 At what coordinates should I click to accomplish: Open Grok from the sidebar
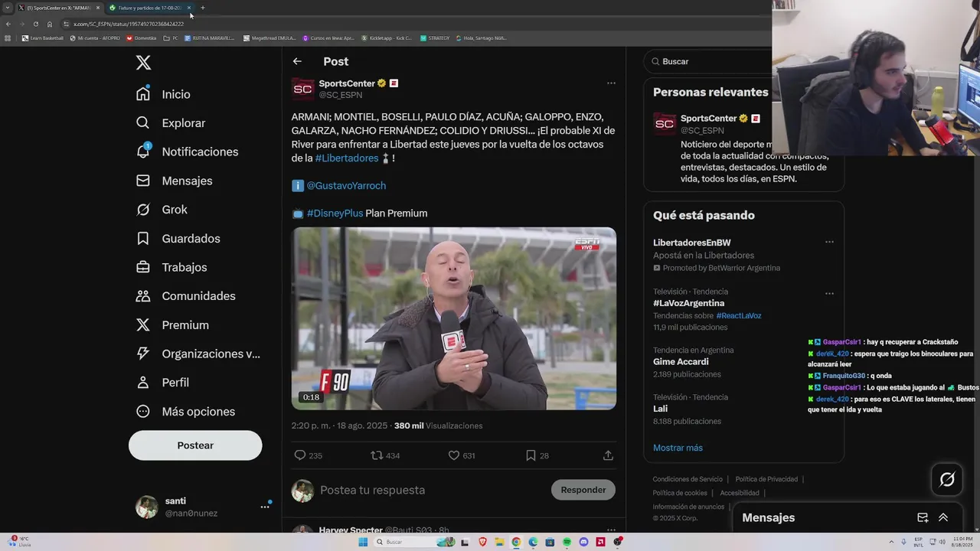[162, 210]
